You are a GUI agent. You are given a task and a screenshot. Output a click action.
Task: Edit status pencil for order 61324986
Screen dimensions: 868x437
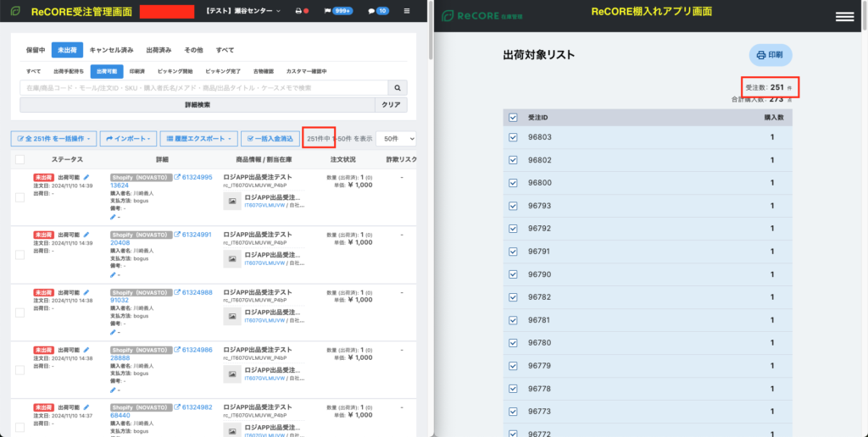pyautogui.click(x=86, y=350)
